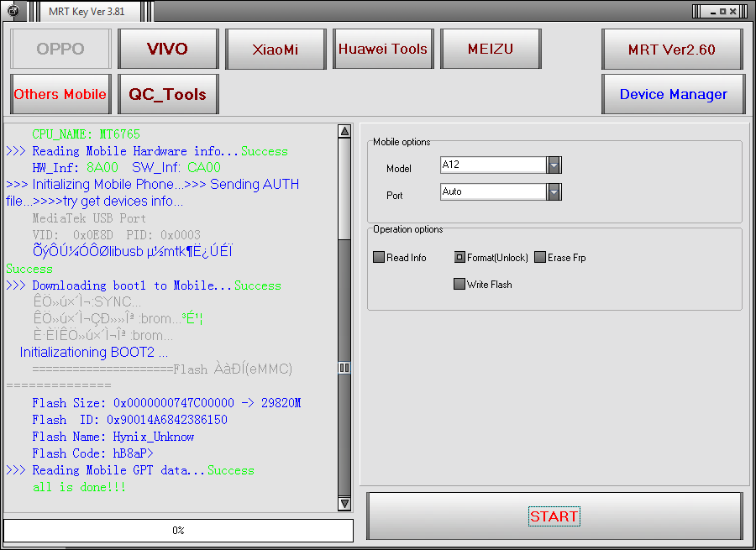Viewport: 756px width, 550px height.
Task: Enable the Read Info checkbox
Action: pyautogui.click(x=379, y=257)
